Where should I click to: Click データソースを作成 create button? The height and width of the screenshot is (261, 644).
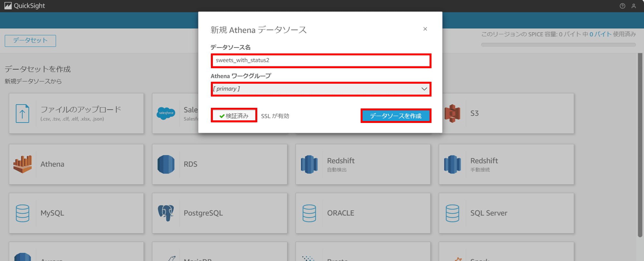click(396, 116)
